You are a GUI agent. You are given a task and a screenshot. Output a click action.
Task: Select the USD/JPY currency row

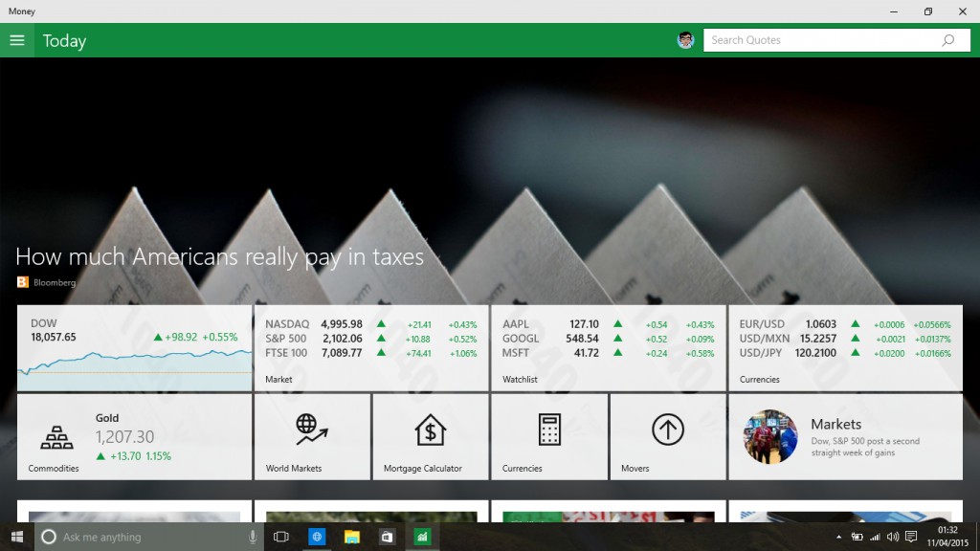click(845, 353)
